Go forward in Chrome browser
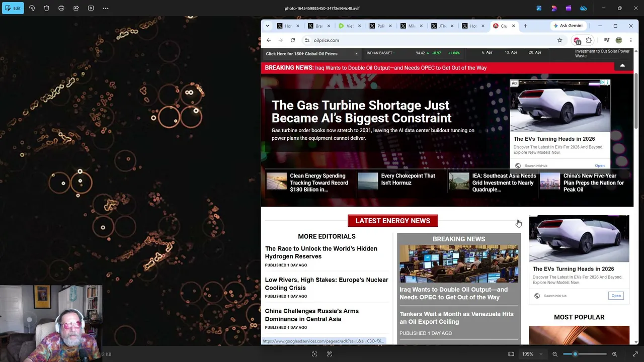The height and width of the screenshot is (362, 644). point(281,40)
